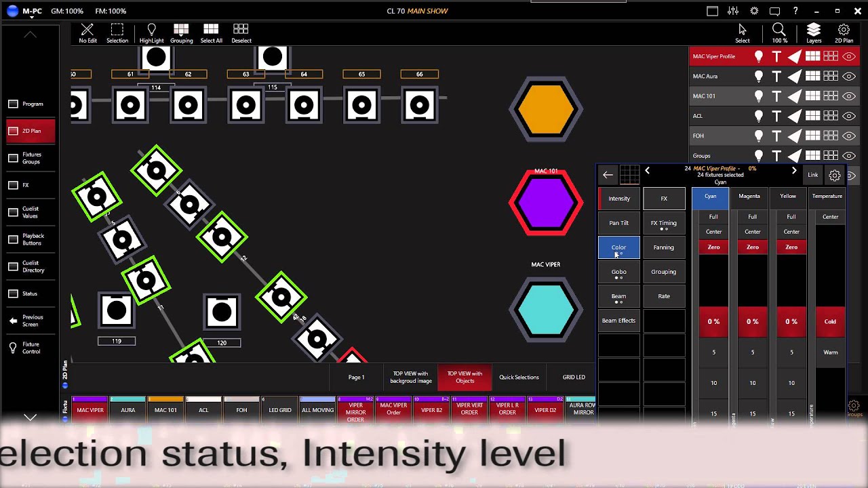868x488 pixels.
Task: Click Select All fixtures icon
Action: click(x=211, y=33)
